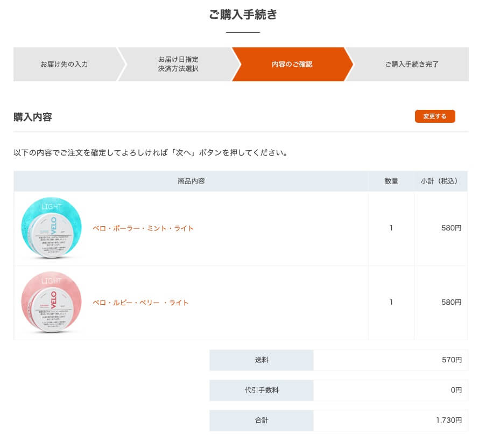Select the お届け先の入力 step
The height and width of the screenshot is (448, 479).
[x=65, y=64]
